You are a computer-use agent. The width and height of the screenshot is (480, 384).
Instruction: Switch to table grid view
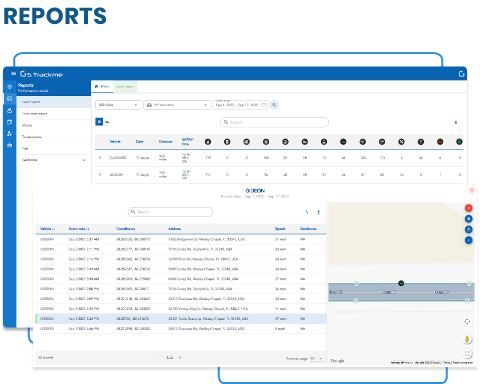click(99, 122)
